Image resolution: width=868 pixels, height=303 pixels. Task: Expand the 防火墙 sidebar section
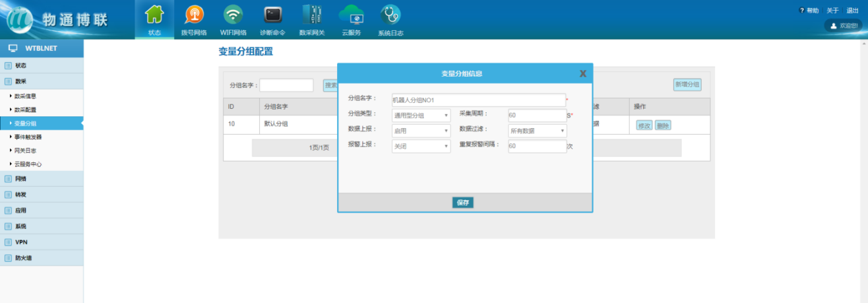click(x=24, y=258)
